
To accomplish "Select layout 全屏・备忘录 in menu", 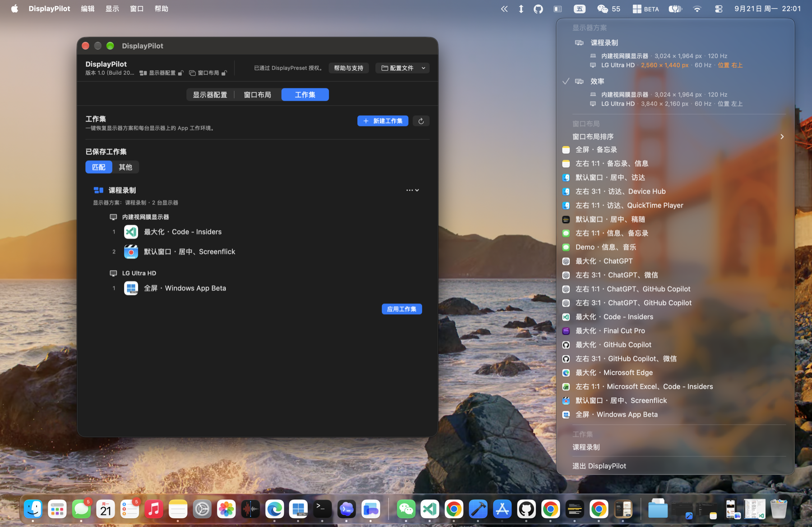I will coord(675,150).
